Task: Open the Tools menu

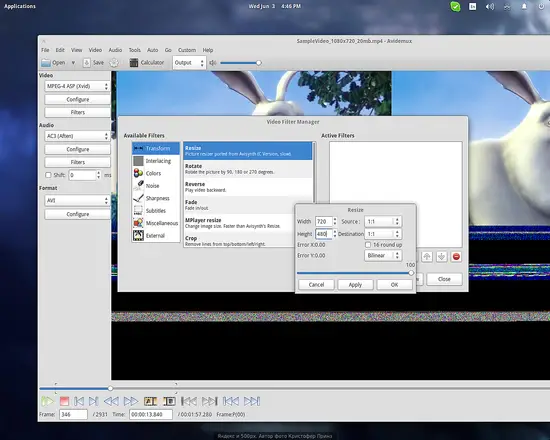Action: pyautogui.click(x=134, y=50)
